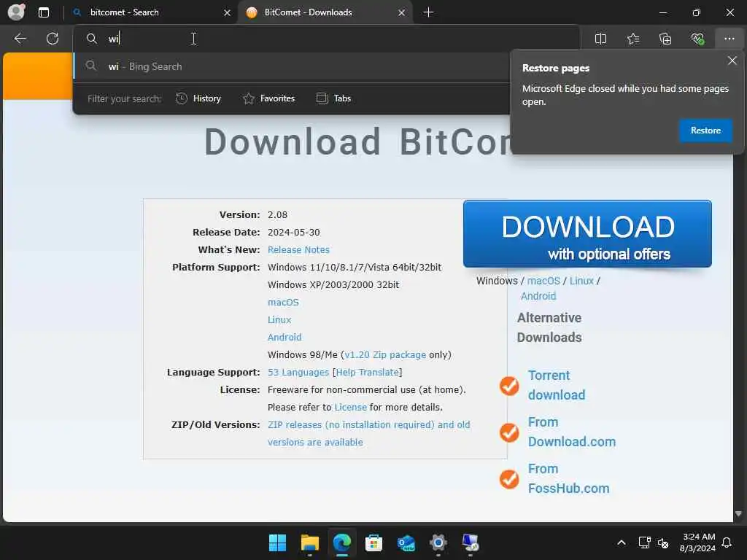Open network status tray icon
This screenshot has width=747, height=560.
pyautogui.click(x=644, y=542)
